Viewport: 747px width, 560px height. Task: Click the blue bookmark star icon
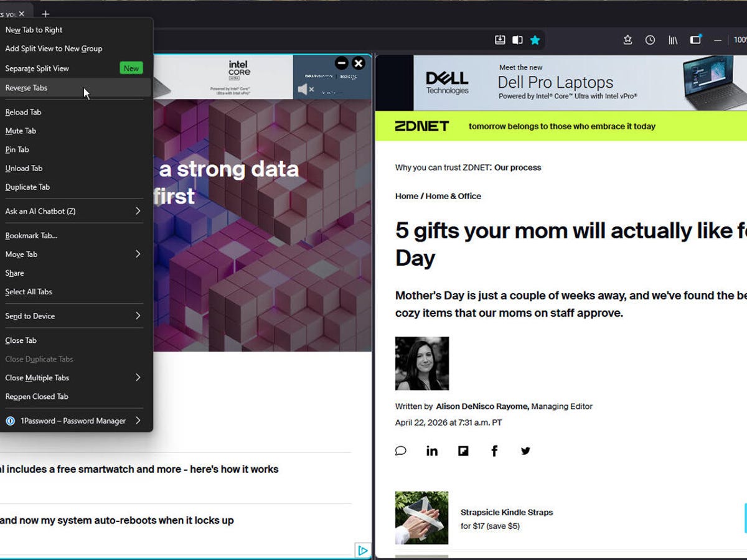535,40
